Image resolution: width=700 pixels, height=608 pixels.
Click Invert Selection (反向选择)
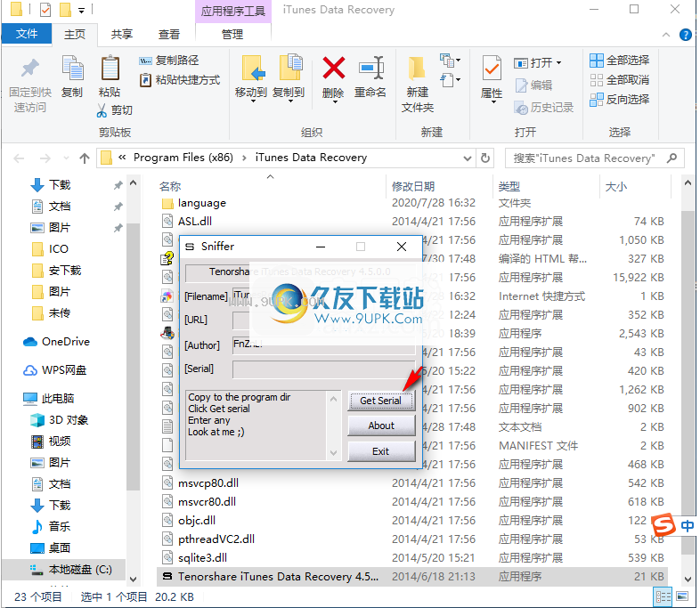tap(619, 100)
